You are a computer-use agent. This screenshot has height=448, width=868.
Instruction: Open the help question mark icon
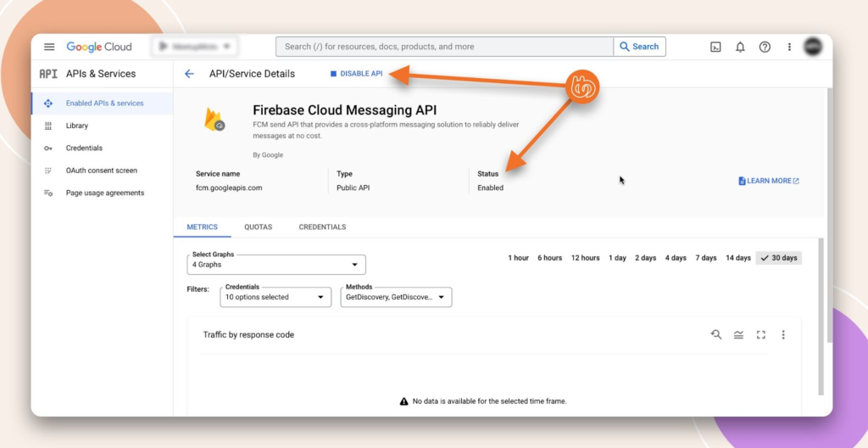click(765, 47)
